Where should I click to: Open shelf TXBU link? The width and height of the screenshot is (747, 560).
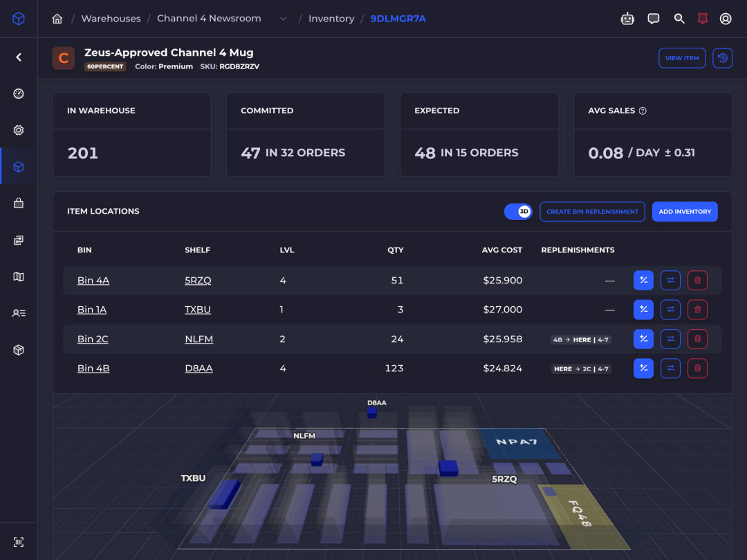198,310
